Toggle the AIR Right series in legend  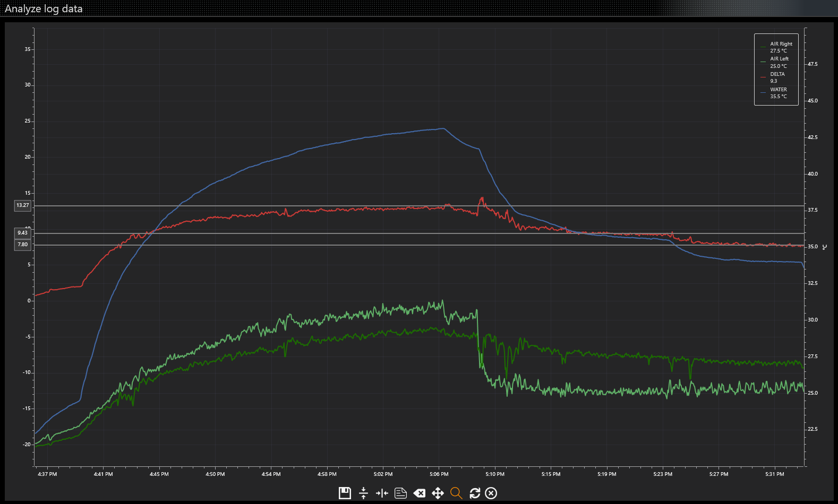[x=777, y=47]
